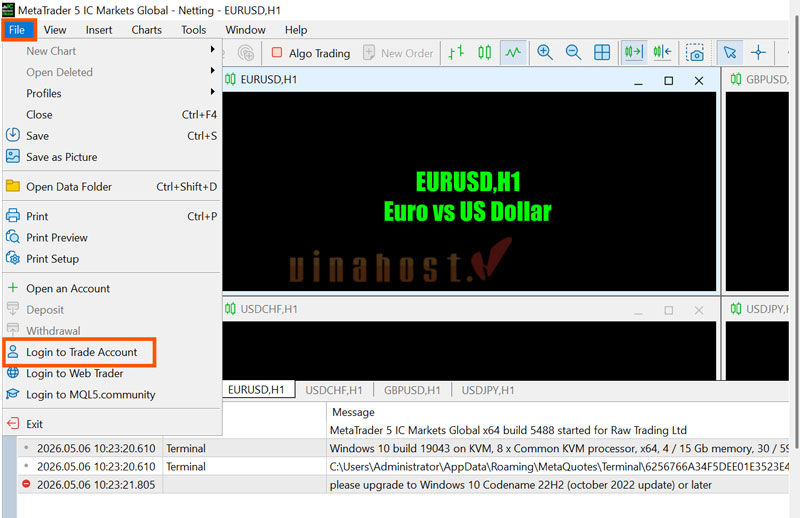Viewport: 800px width, 518px height.
Task: Switch to the USDJPY,H1 chart tab
Action: (x=488, y=390)
